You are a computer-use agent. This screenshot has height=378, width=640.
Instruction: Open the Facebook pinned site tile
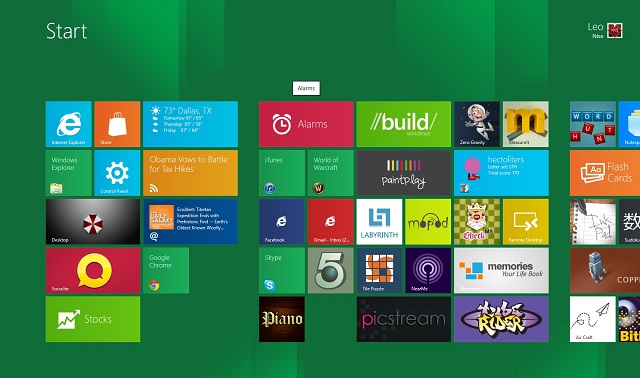tap(282, 222)
